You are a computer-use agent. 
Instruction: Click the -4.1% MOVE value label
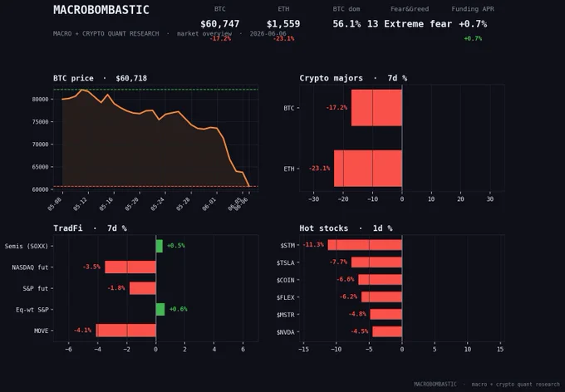[x=82, y=331]
